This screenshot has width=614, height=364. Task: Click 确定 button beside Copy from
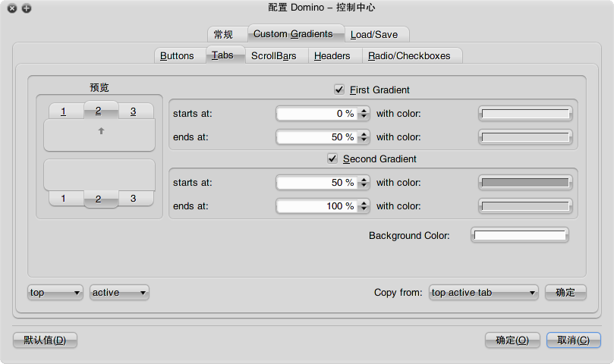pyautogui.click(x=565, y=293)
